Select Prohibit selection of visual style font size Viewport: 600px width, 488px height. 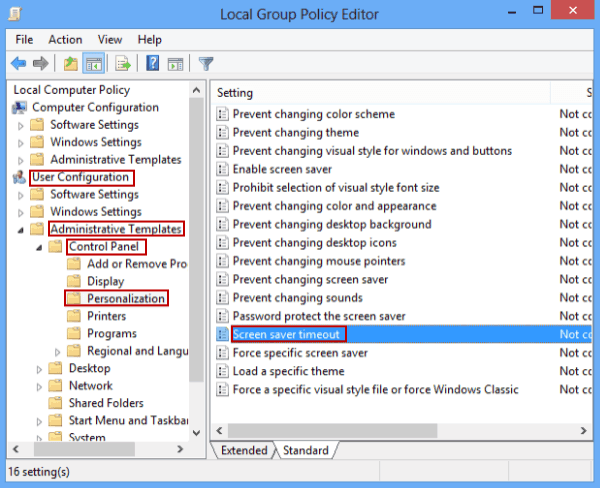pos(336,187)
